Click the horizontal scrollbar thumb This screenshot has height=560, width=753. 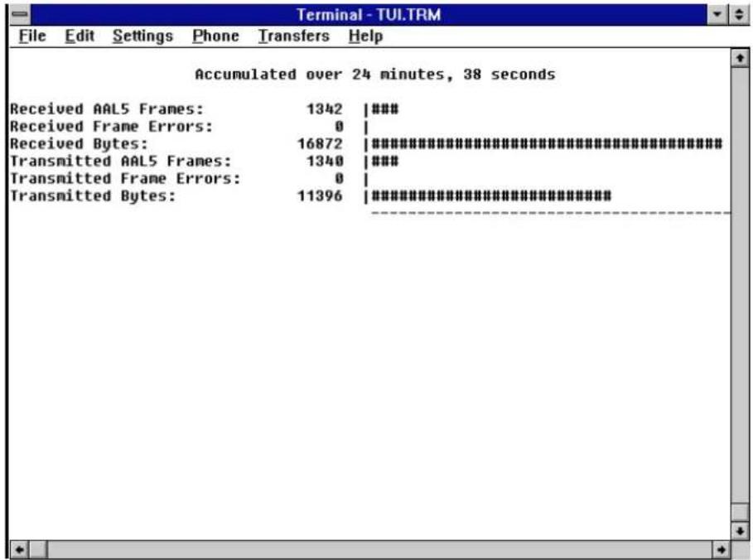coord(38,549)
